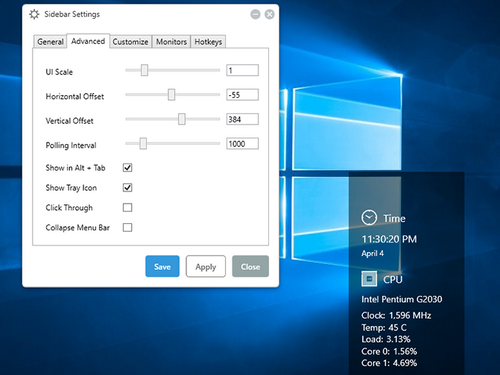This screenshot has width=500, height=375.
Task: Click the Clock: 1,596 MHz reading
Action: [x=396, y=315]
